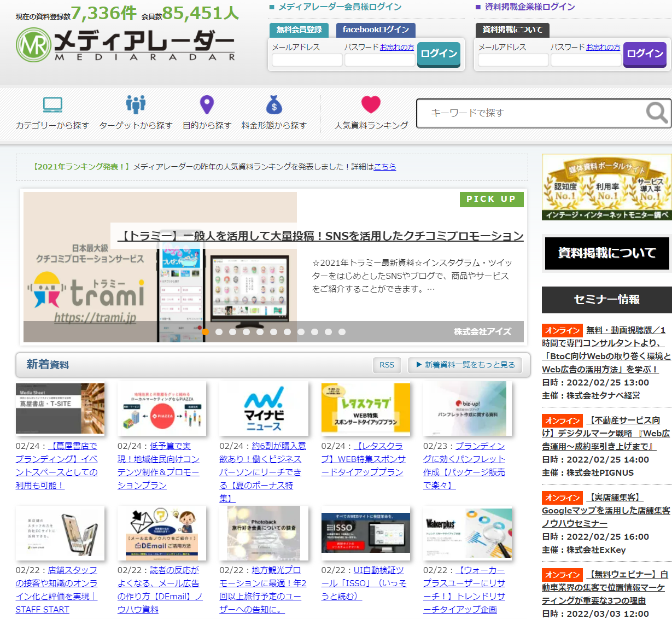This screenshot has width=672, height=619.
Task: Open 不動産サービス向け seminar link
Action: click(606, 434)
